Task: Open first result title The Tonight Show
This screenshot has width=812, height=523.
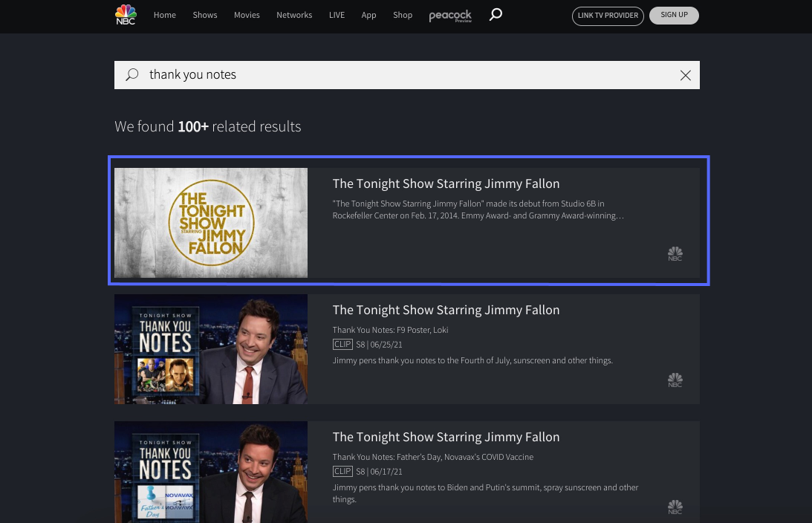Action: pyautogui.click(x=446, y=183)
